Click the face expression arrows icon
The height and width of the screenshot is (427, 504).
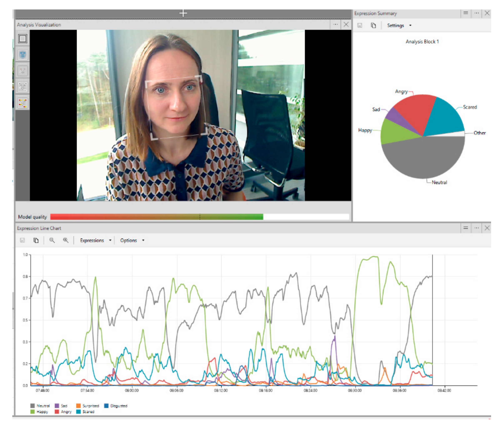click(22, 87)
